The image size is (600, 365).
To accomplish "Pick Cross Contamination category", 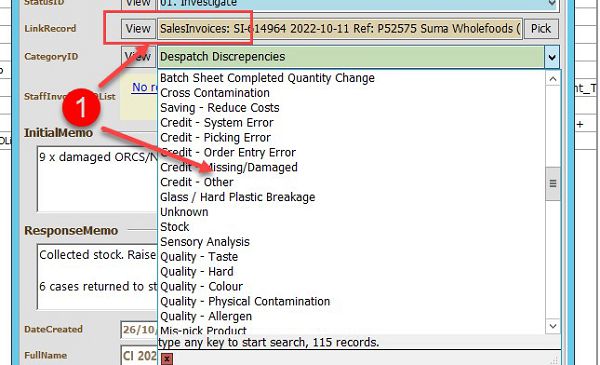I will [x=215, y=93].
